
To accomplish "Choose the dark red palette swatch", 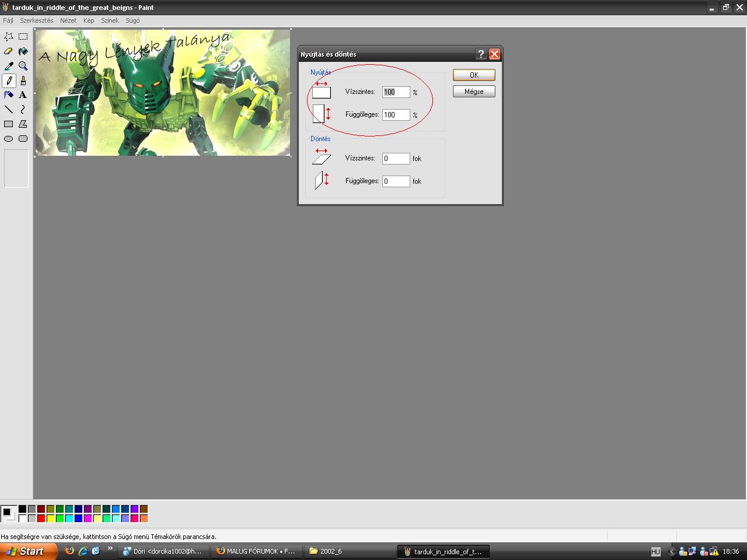I will 41,509.
